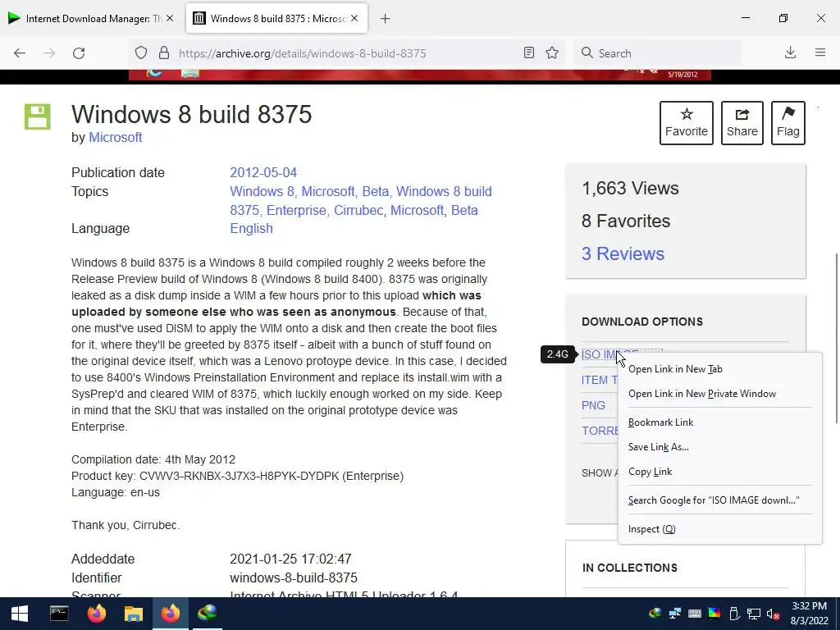840x630 pixels.
Task: Click the Share button
Action: pos(742,123)
